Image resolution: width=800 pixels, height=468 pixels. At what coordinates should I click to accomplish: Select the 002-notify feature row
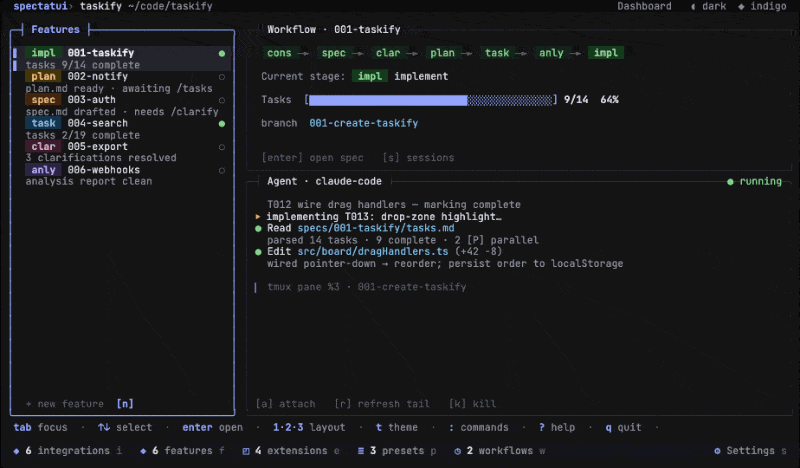(x=122, y=82)
